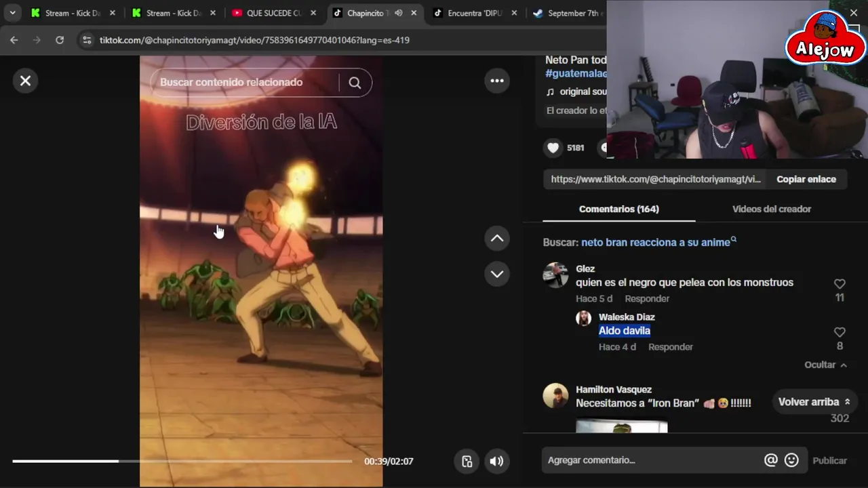Like Glez's comment with heart icon

point(840,284)
